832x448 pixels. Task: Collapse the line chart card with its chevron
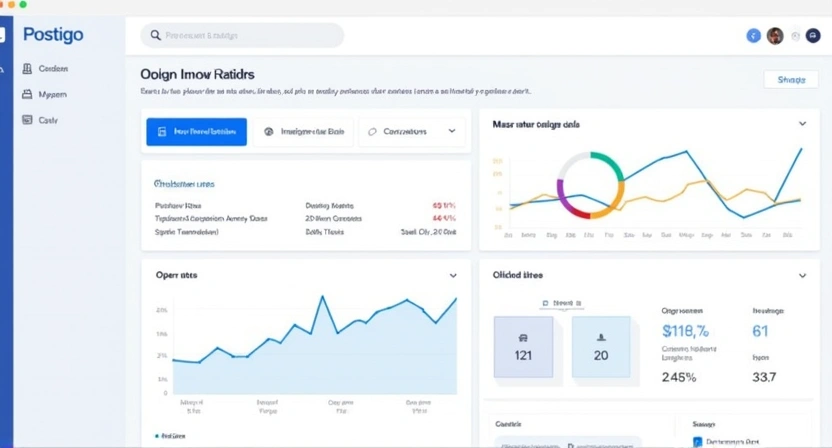(802, 124)
